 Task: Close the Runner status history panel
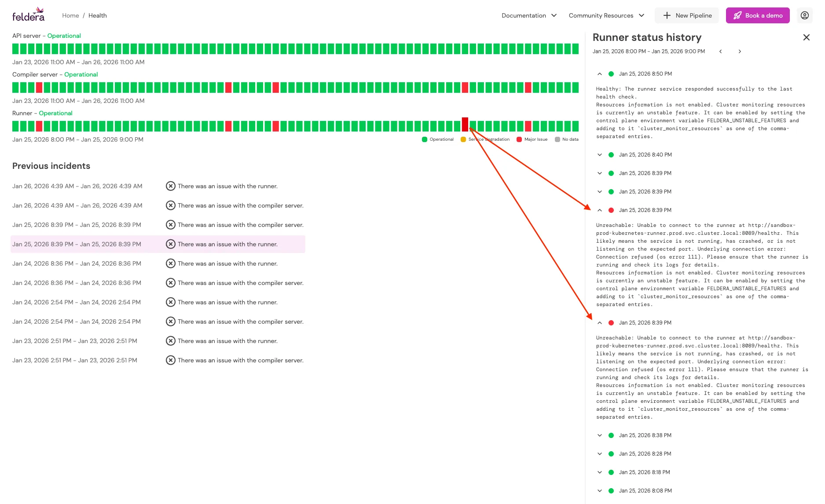(806, 37)
